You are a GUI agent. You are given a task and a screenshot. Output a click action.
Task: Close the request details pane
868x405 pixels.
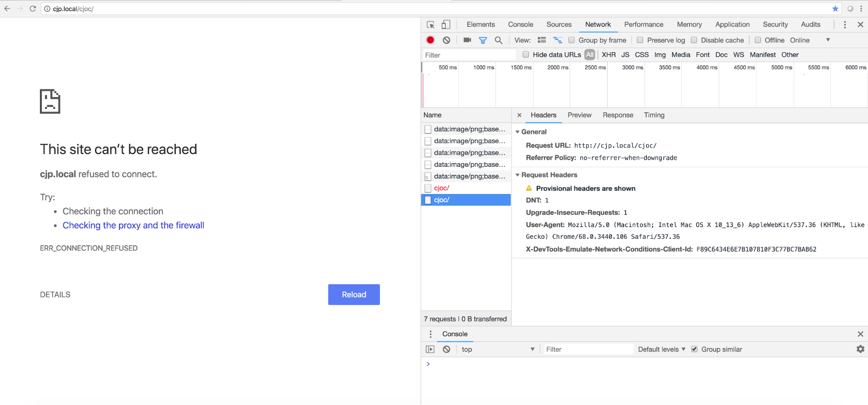pyautogui.click(x=519, y=115)
